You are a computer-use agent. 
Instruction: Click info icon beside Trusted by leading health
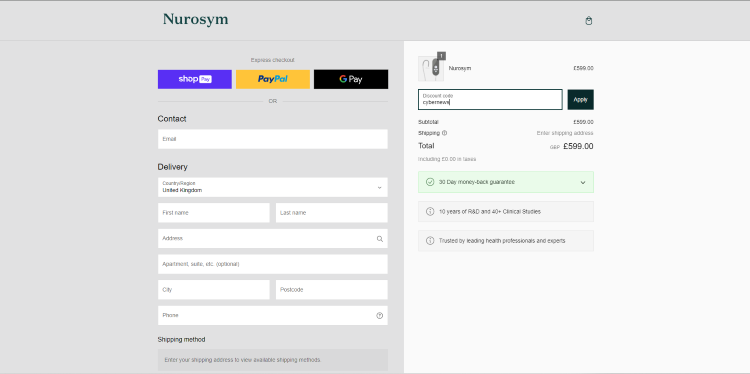[430, 241]
